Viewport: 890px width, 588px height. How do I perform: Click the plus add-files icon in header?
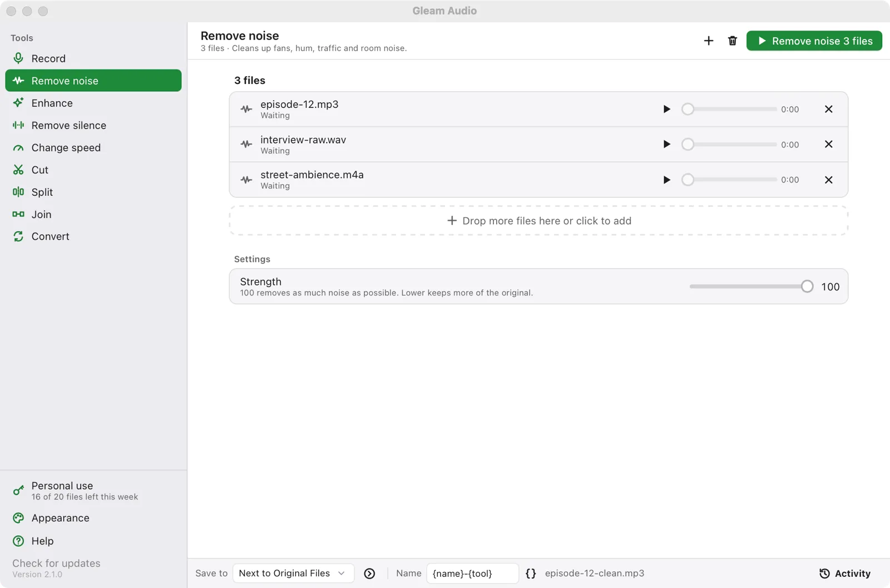coord(708,41)
